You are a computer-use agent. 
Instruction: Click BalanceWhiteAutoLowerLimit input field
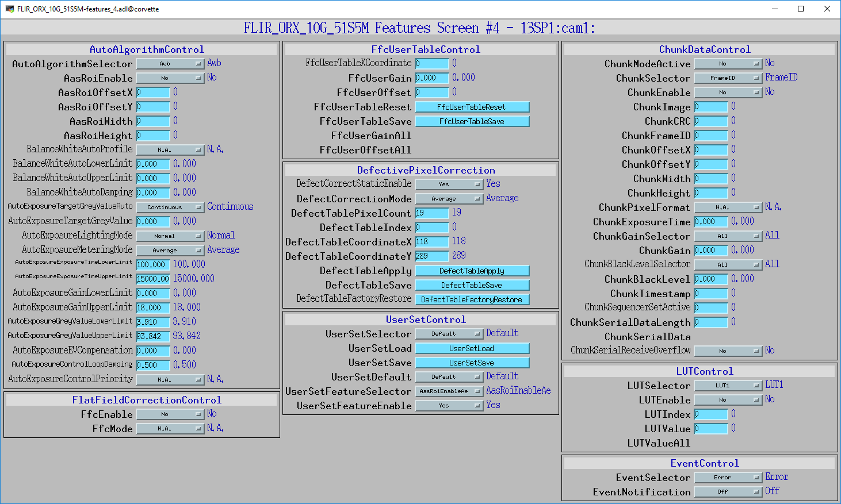[153, 164]
